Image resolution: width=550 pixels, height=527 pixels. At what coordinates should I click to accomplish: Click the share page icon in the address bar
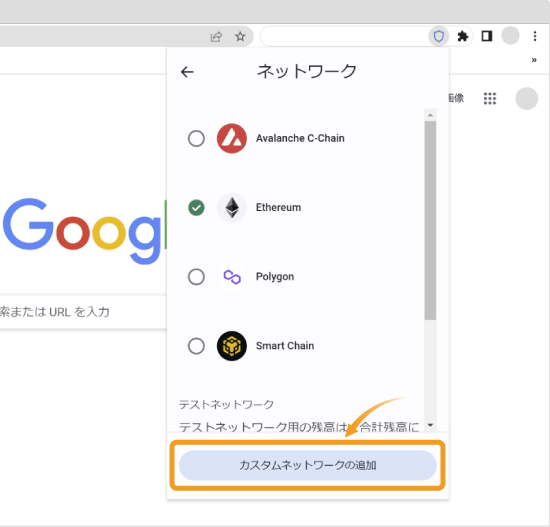(216, 36)
